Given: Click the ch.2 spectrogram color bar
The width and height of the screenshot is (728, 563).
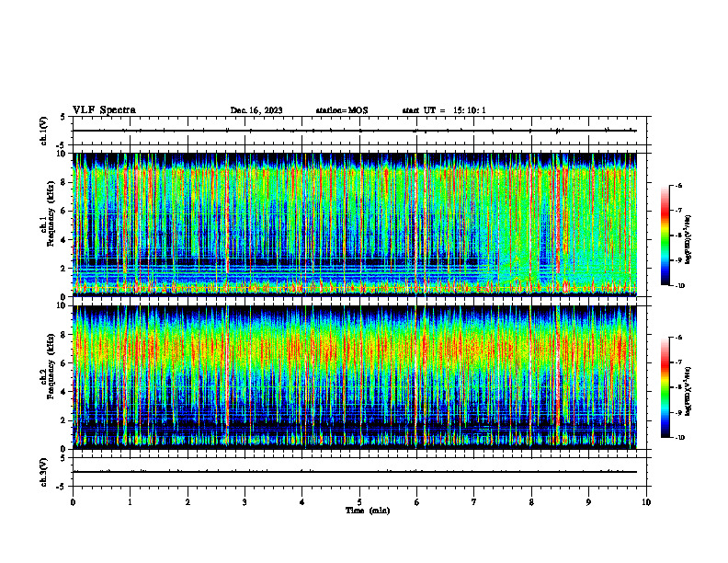Looking at the screenshot, I should click(665, 387).
